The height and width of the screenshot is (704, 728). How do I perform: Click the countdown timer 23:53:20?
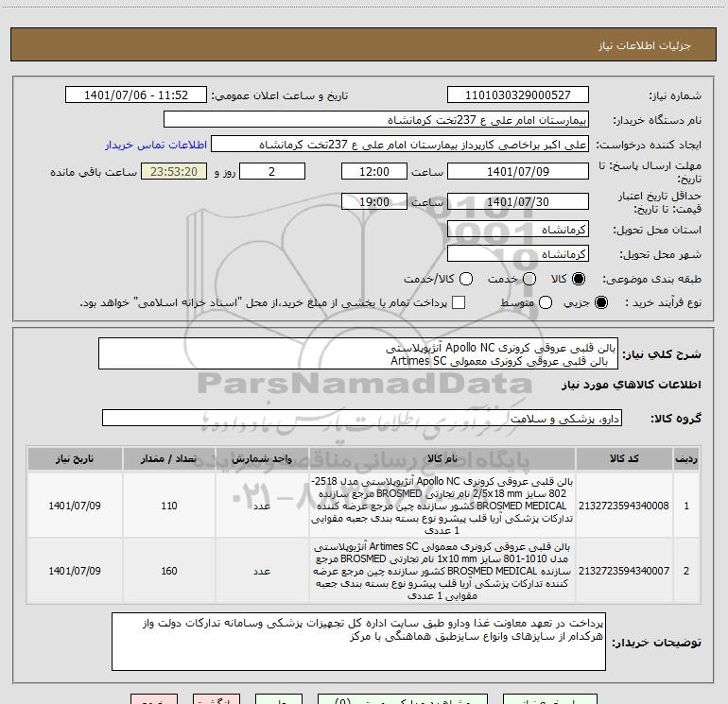click(174, 172)
